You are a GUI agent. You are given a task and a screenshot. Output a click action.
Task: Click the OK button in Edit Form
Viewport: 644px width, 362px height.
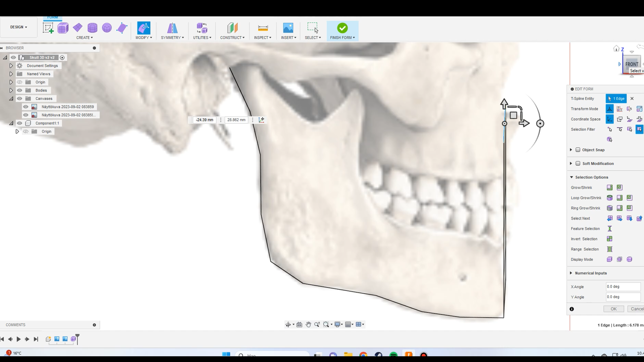pyautogui.click(x=613, y=309)
